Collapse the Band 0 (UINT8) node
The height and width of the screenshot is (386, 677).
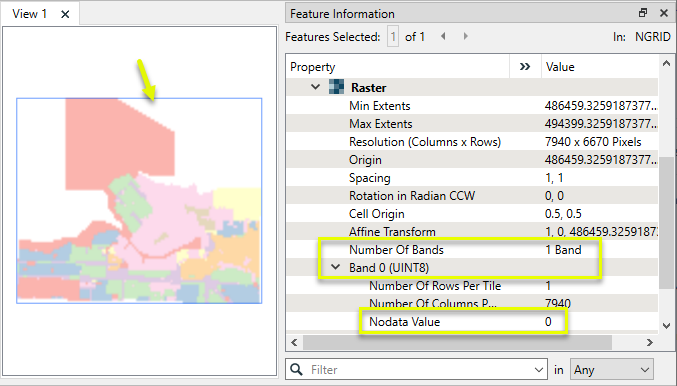[335, 267]
